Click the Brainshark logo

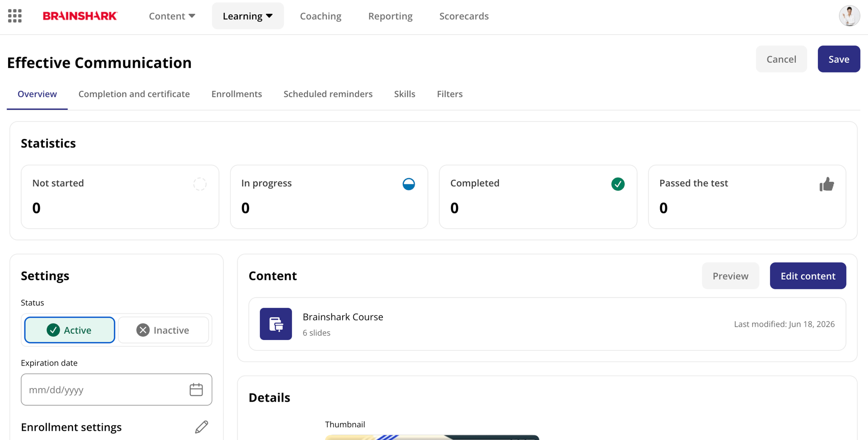80,16
